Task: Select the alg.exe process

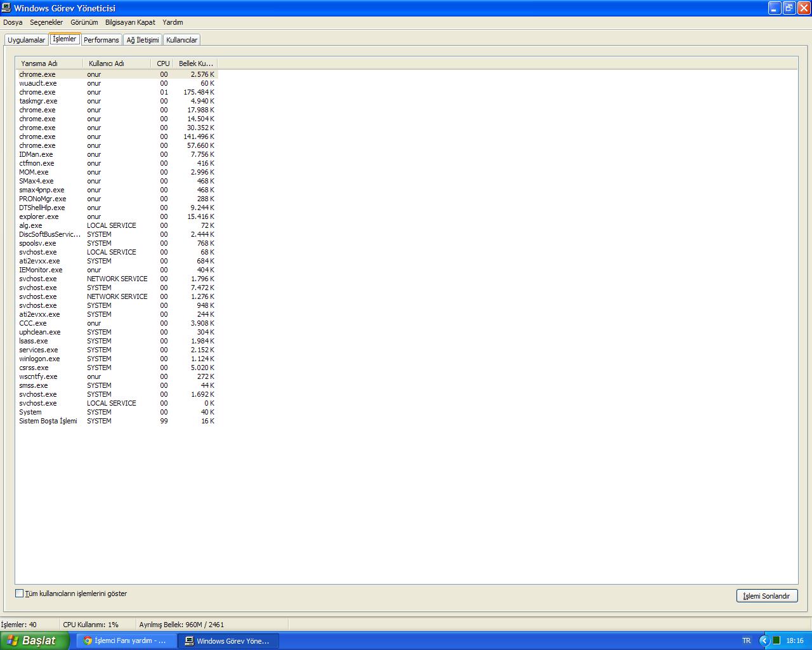Action: (117, 225)
